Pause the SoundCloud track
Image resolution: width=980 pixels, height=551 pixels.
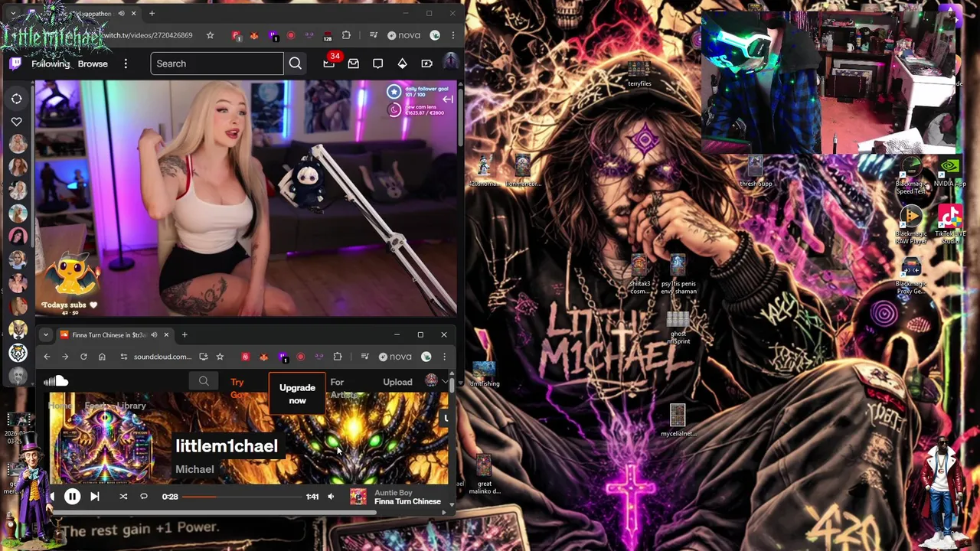point(72,497)
